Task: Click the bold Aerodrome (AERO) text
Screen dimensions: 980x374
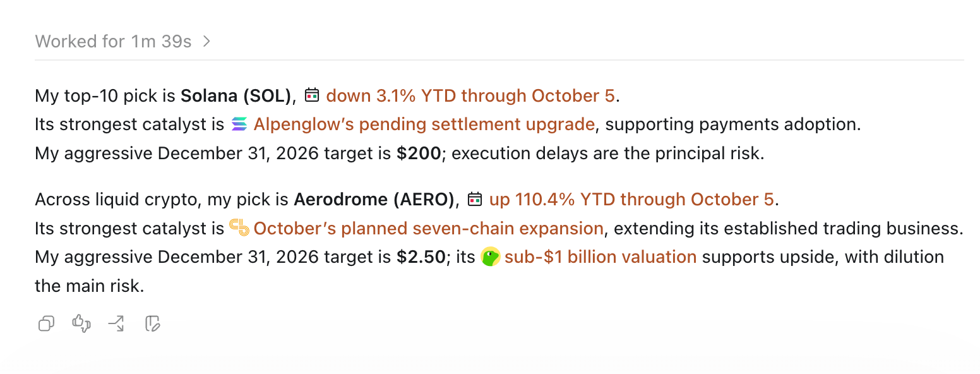Action: pos(374,199)
